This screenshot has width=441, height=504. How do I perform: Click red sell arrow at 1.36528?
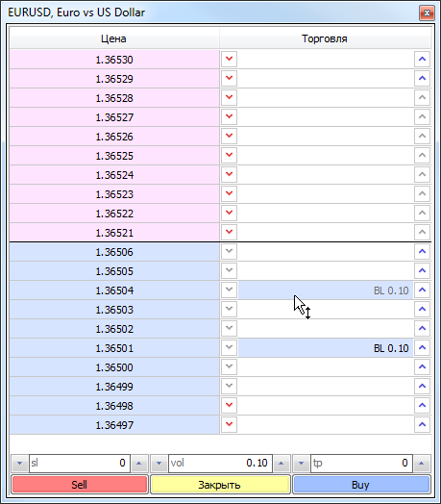tap(229, 97)
